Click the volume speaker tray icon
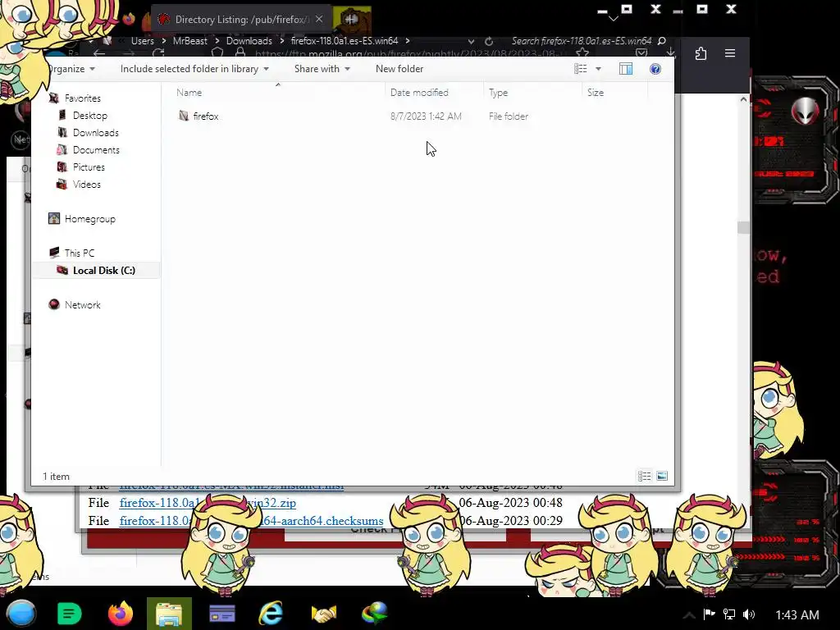The width and height of the screenshot is (840, 630). click(749, 614)
